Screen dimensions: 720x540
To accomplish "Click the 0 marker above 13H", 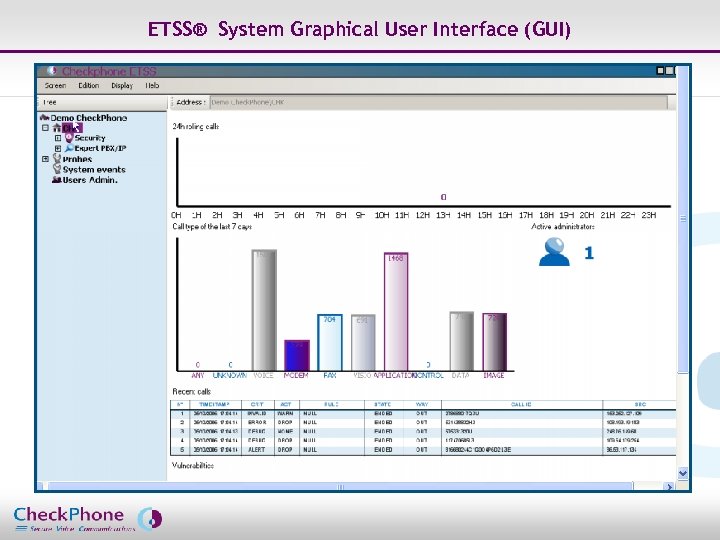I will pos(443,197).
